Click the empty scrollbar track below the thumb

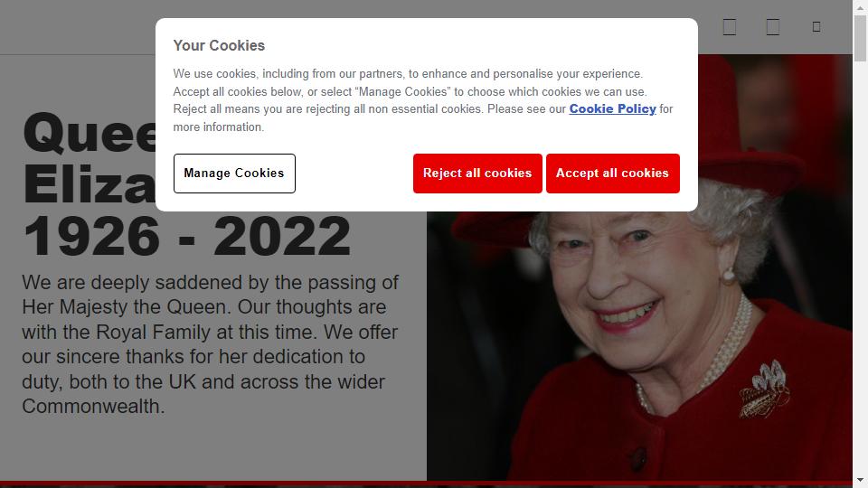pyautogui.click(x=860, y=266)
